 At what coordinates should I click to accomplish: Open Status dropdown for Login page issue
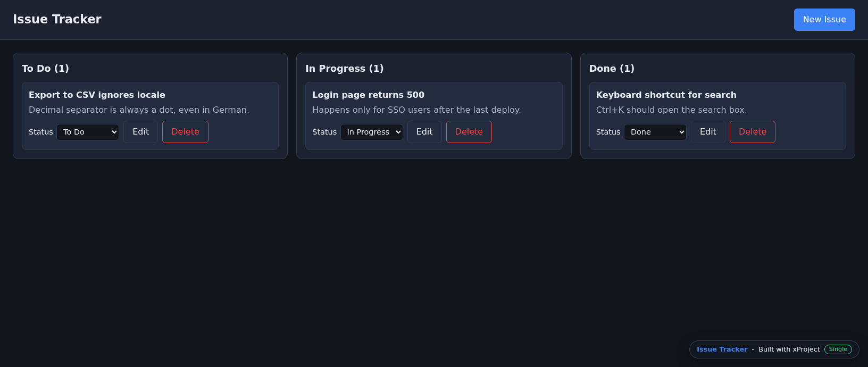tap(372, 132)
